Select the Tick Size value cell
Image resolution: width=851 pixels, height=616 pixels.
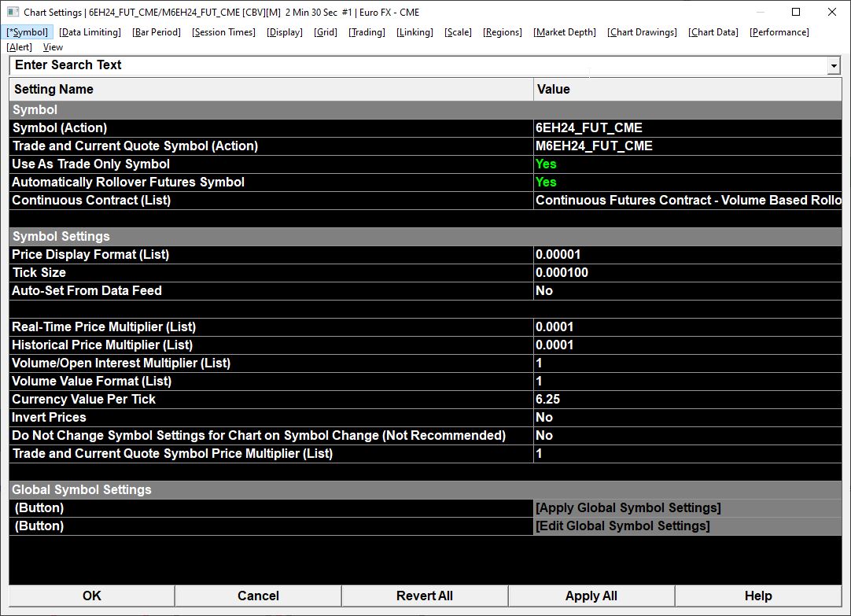pos(562,273)
